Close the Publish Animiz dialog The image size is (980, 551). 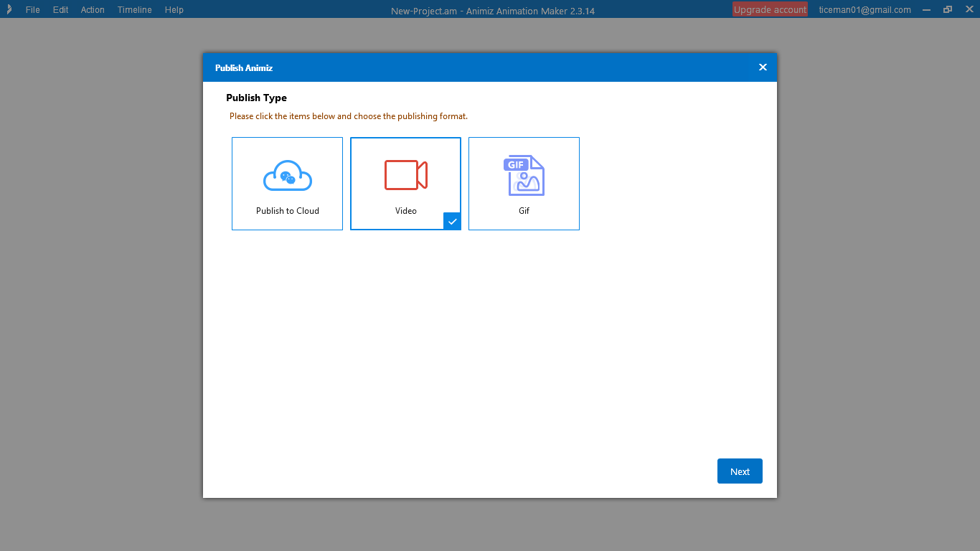(763, 67)
